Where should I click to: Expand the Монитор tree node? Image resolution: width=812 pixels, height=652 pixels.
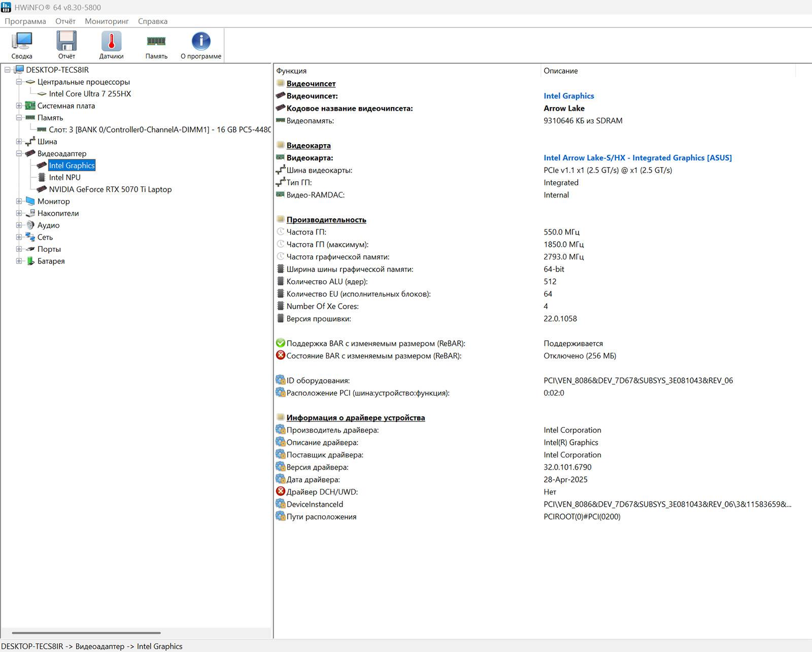(x=19, y=201)
